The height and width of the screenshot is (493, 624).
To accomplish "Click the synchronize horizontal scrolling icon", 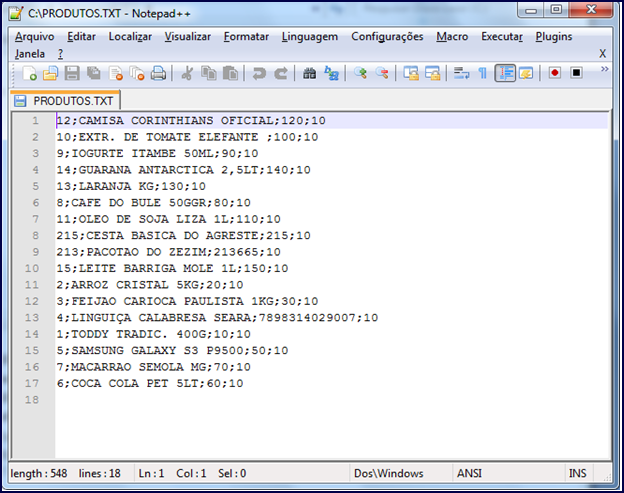I will [433, 73].
